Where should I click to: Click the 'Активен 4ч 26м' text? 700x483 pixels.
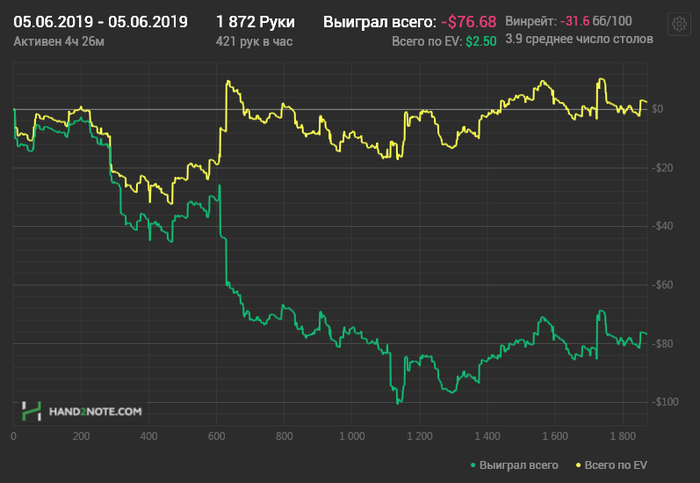tap(59, 42)
